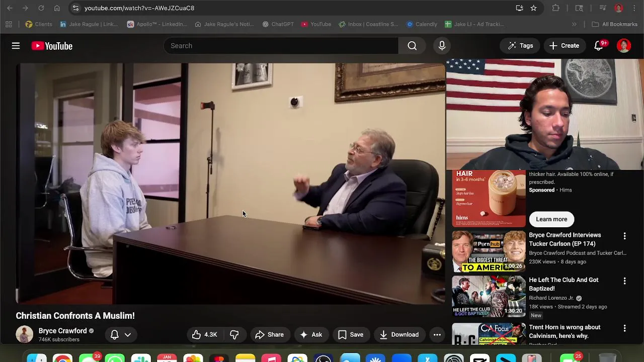This screenshot has height=362, width=644.
Task: Open Jake Ragule's Notion bookmark
Action: pos(224,24)
